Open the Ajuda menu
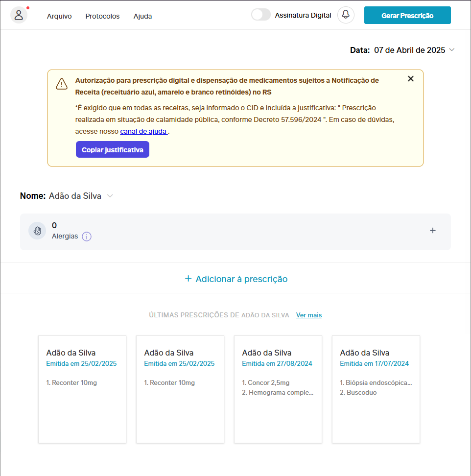 point(142,16)
